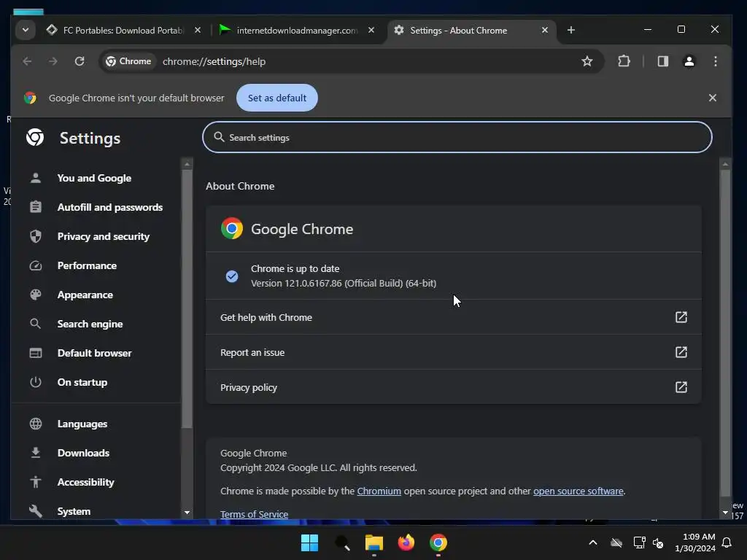Click the Search settings field
Screen dimensions: 747x560
(457, 137)
